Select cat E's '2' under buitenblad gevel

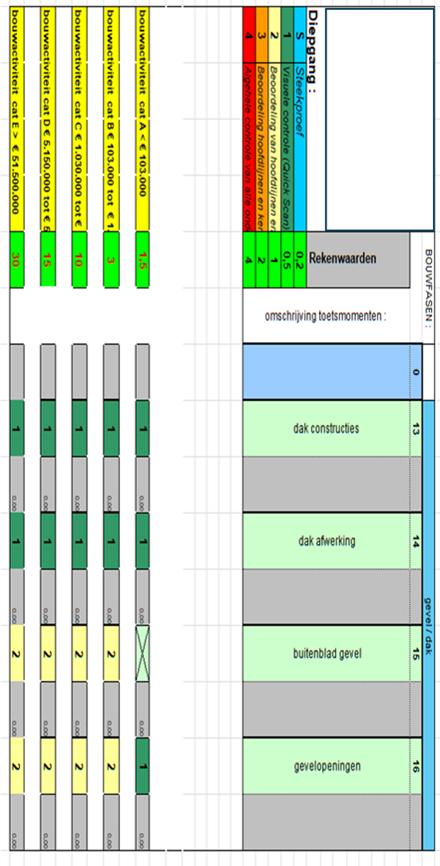(x=16, y=653)
